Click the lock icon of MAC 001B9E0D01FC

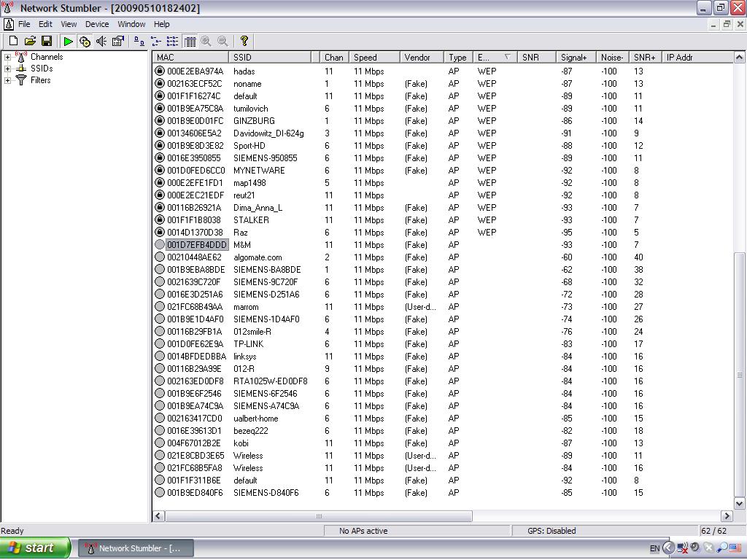click(x=160, y=120)
